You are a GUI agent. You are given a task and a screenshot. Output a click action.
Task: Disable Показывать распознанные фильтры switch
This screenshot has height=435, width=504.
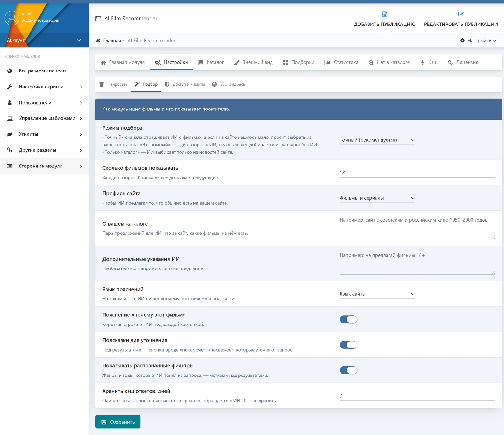[348, 370]
